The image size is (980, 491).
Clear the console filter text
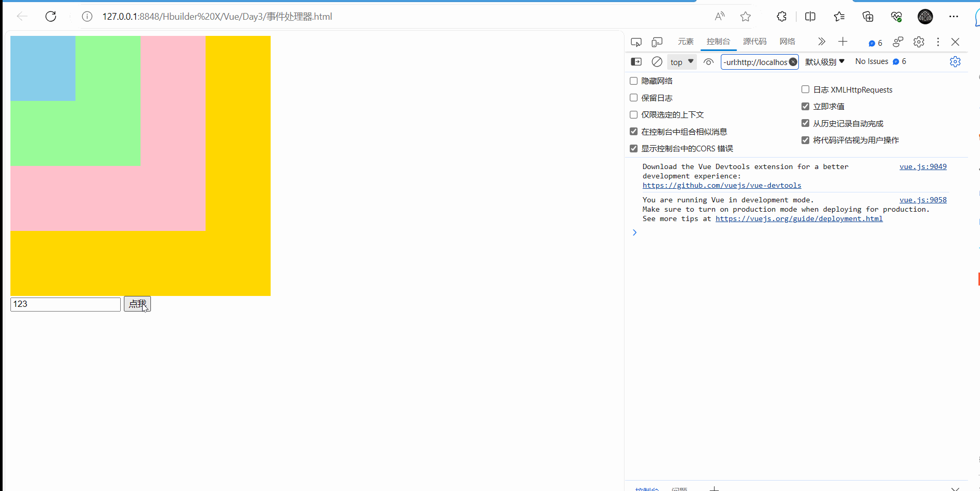pyautogui.click(x=793, y=62)
